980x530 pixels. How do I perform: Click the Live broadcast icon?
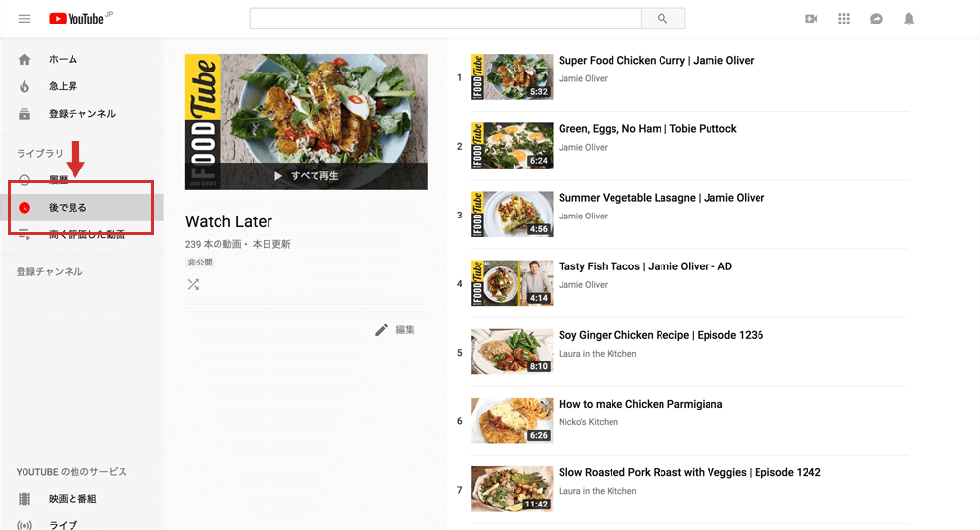pyautogui.click(x=24, y=525)
